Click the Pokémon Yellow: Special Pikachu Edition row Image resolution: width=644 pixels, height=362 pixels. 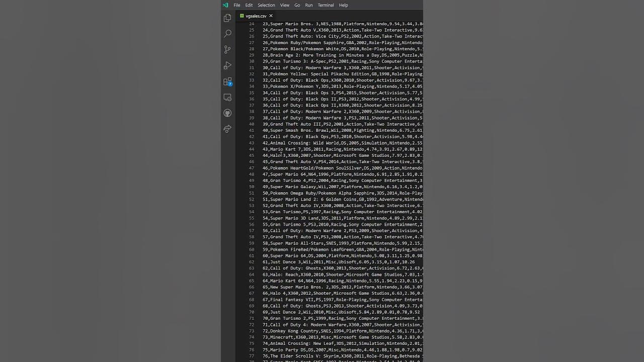[343, 74]
